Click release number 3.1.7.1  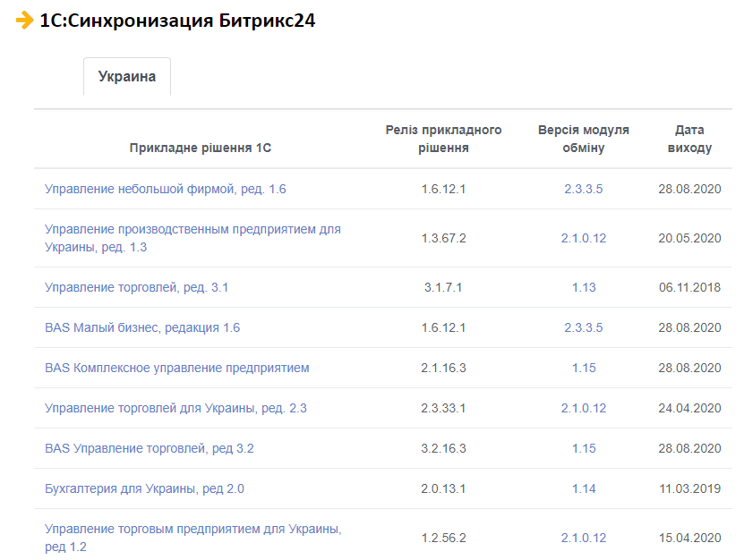point(443,287)
